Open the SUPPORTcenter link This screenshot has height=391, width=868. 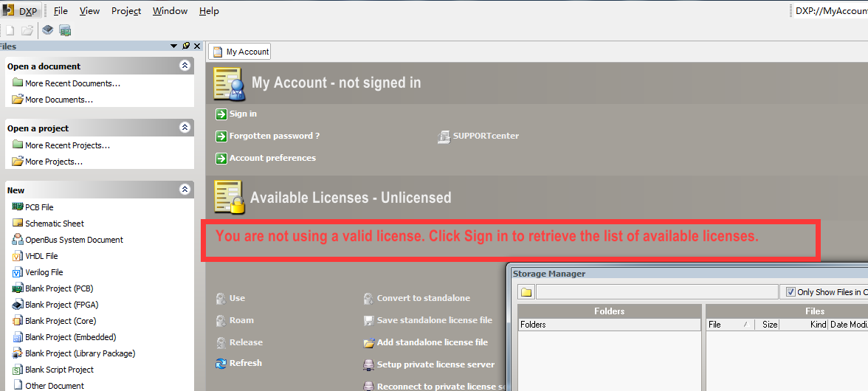[x=486, y=136]
